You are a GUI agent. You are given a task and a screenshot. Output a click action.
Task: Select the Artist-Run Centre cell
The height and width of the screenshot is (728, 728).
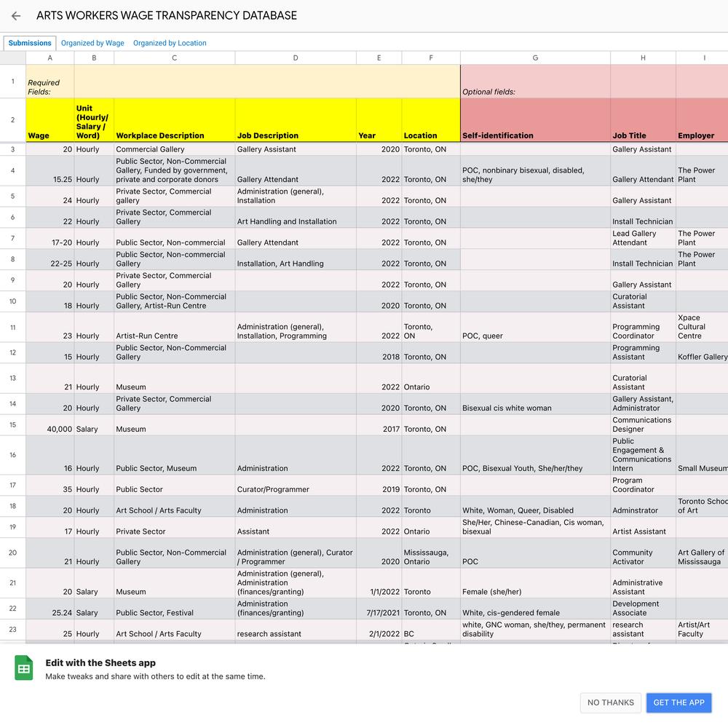coord(174,328)
